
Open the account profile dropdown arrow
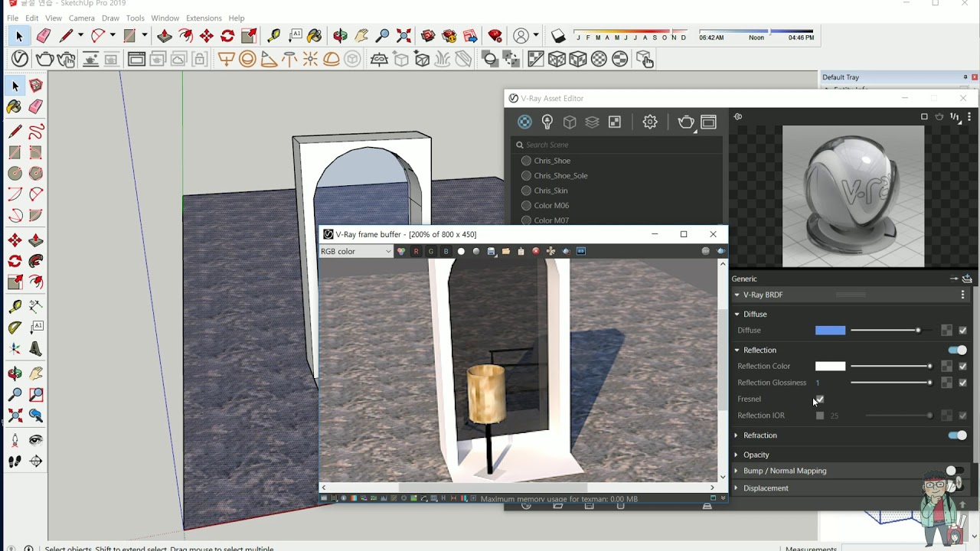pyautogui.click(x=536, y=36)
